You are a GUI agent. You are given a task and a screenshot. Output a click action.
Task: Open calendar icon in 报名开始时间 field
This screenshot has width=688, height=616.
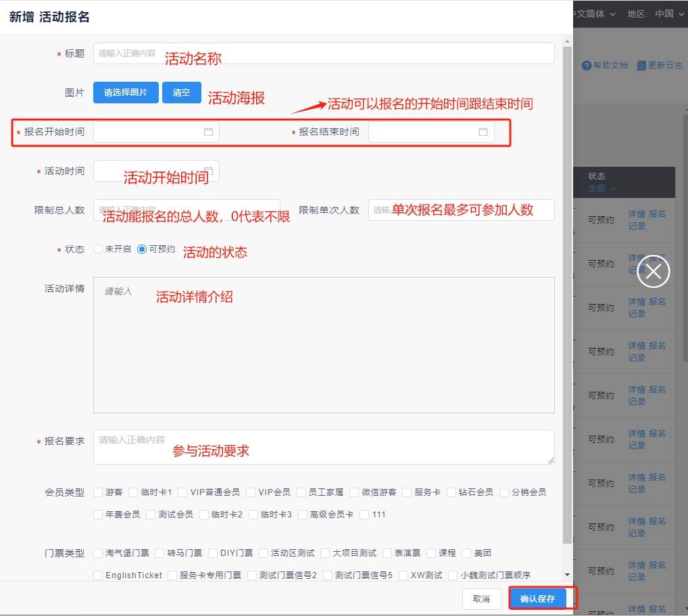click(208, 132)
